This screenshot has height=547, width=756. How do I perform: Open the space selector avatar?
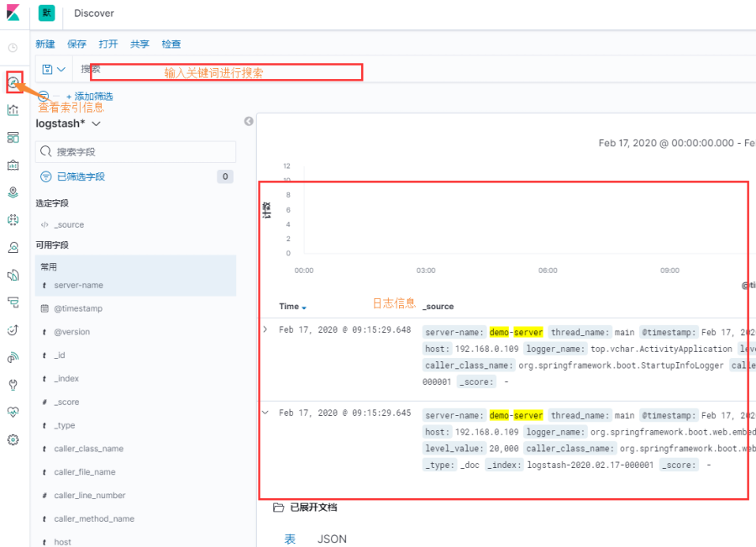coord(47,13)
